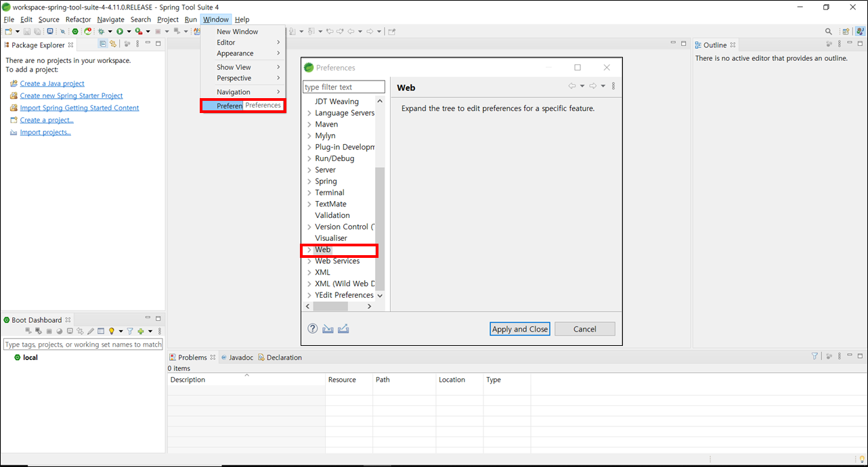Image resolution: width=868 pixels, height=467 pixels.
Task: Select Validation in preferences tree
Action: 332,215
